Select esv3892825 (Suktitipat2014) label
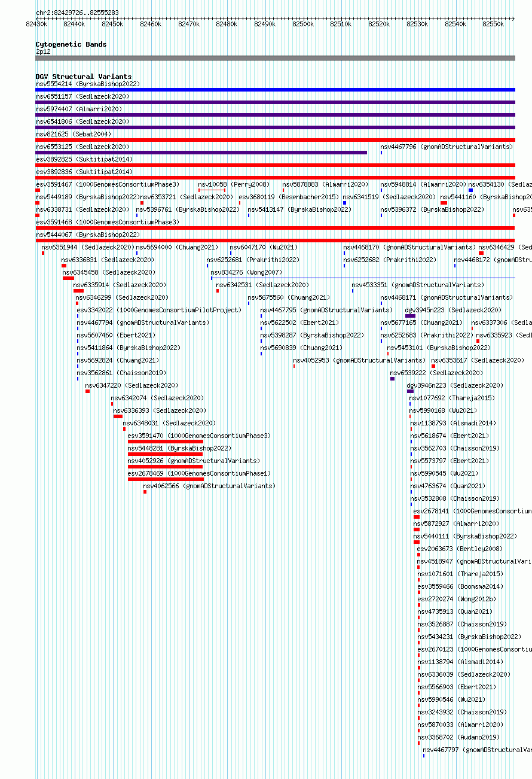The height and width of the screenshot is (779, 532). tap(84, 160)
